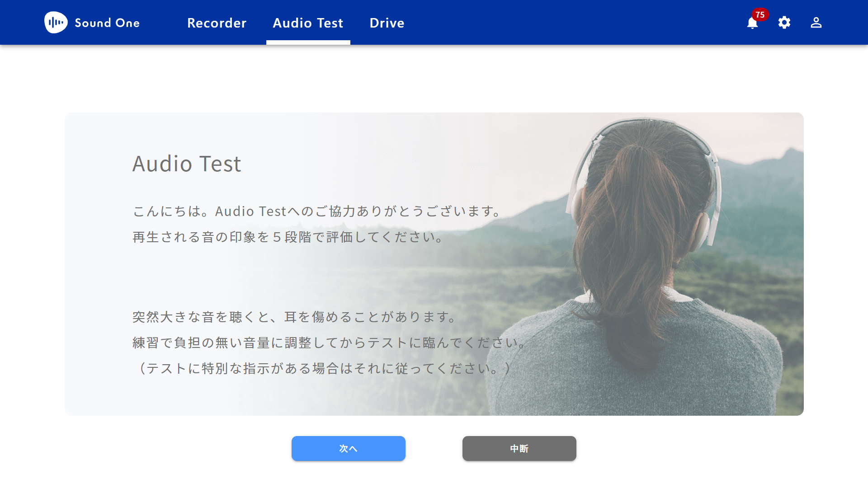The image size is (868, 488).
Task: Click the Sound One brand name
Action: click(x=107, y=23)
